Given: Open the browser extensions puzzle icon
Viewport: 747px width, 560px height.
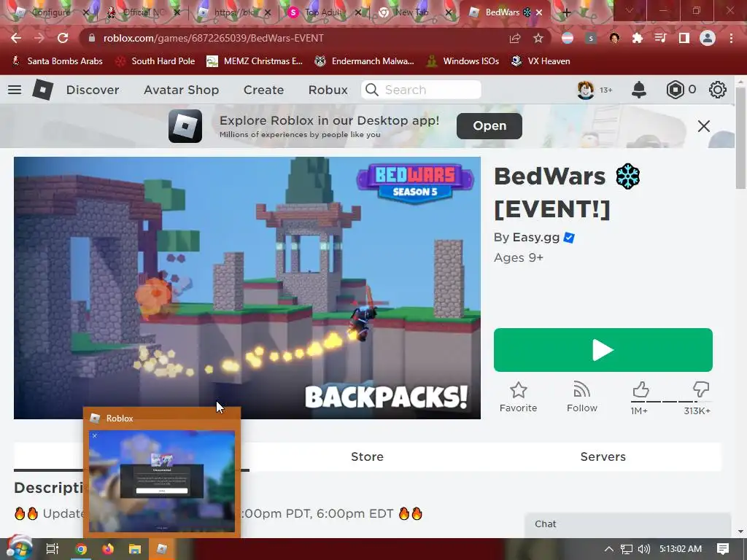Looking at the screenshot, I should pos(638,38).
